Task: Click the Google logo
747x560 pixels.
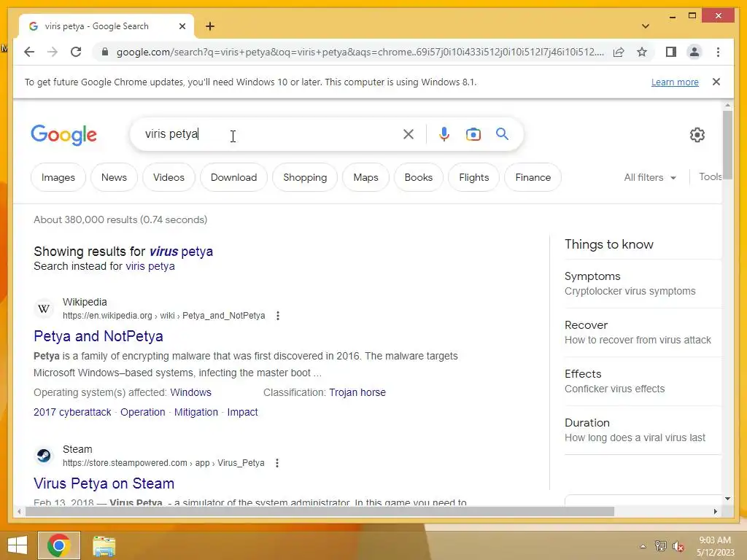Action: [x=64, y=135]
